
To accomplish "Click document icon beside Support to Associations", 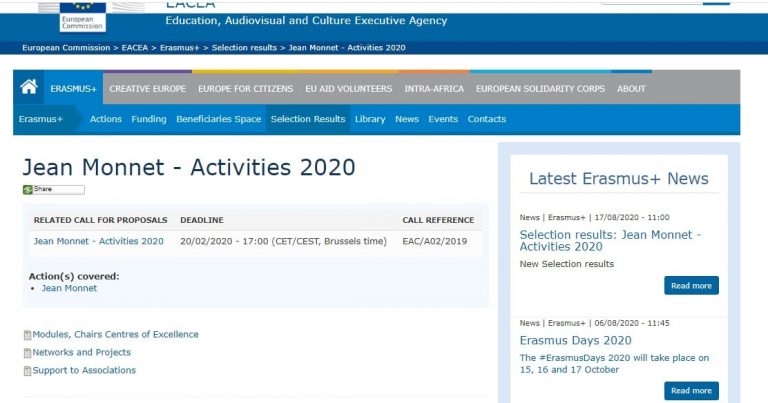I will [27, 371].
